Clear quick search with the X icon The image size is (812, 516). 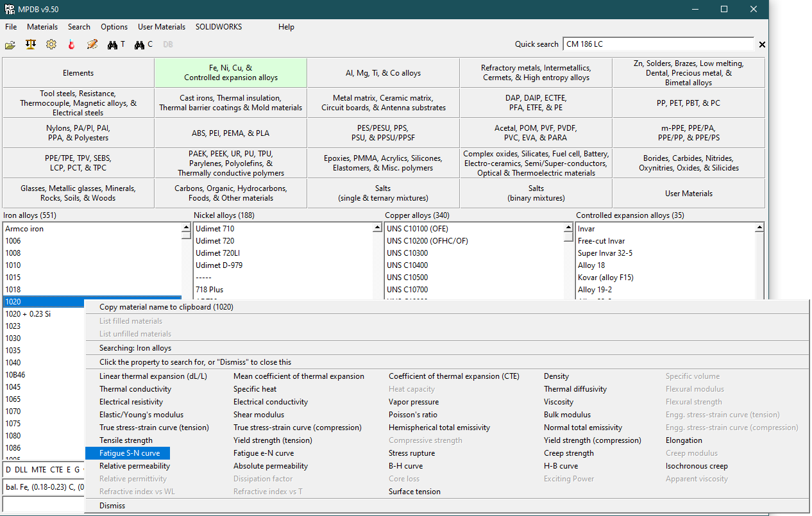[762, 45]
